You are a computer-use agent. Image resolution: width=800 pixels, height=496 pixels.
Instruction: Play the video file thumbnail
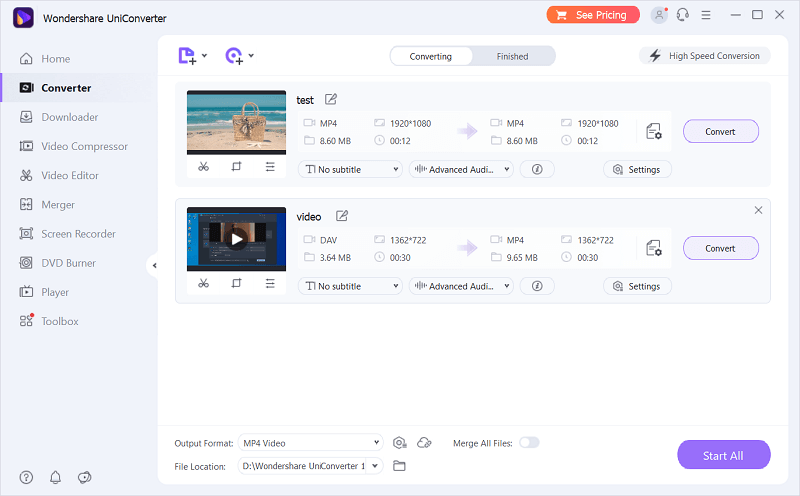coord(236,239)
